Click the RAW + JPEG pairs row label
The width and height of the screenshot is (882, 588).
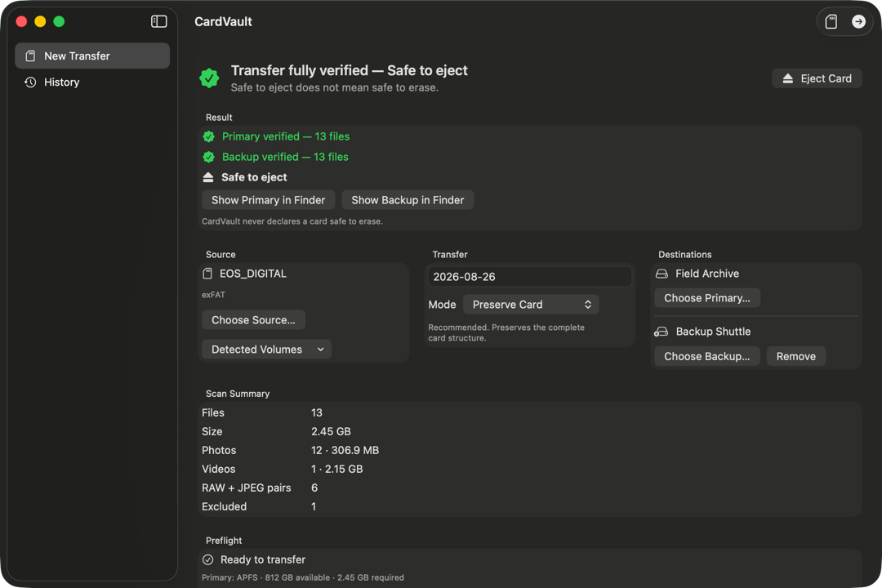point(247,488)
